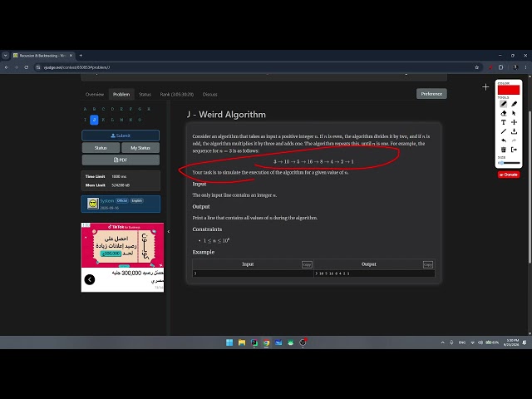Open problem L
The image size is (532, 399).
(x=112, y=120)
